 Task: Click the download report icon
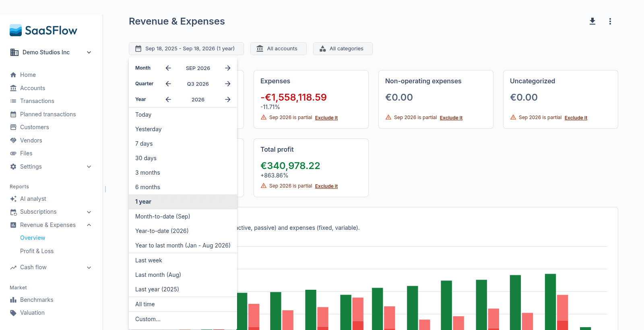point(592,21)
